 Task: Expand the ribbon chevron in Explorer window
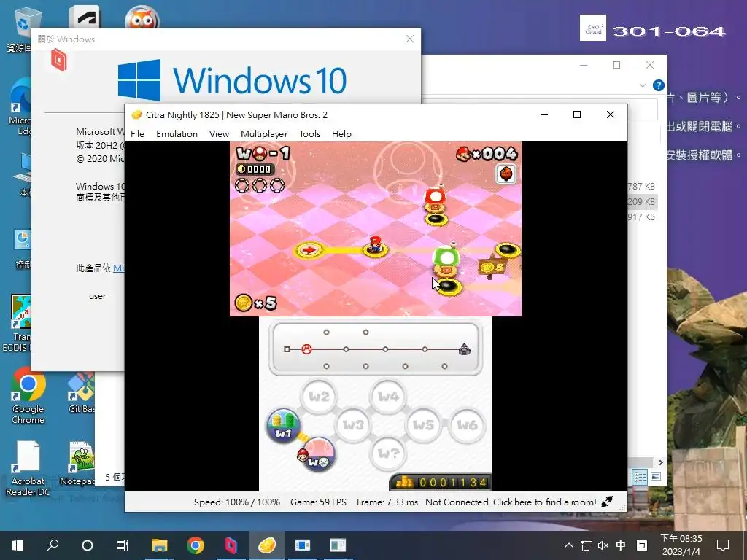pos(643,86)
